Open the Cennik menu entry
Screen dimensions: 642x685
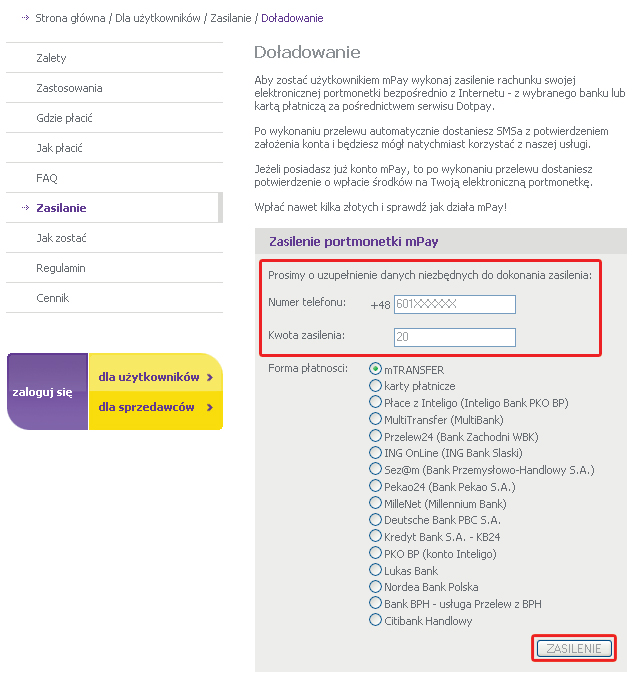point(54,298)
